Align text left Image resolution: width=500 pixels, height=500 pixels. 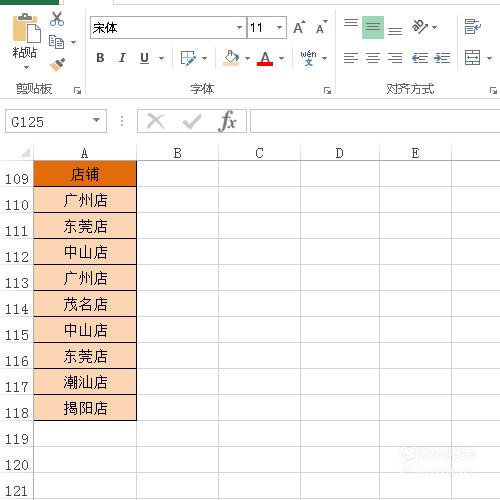coord(351,58)
